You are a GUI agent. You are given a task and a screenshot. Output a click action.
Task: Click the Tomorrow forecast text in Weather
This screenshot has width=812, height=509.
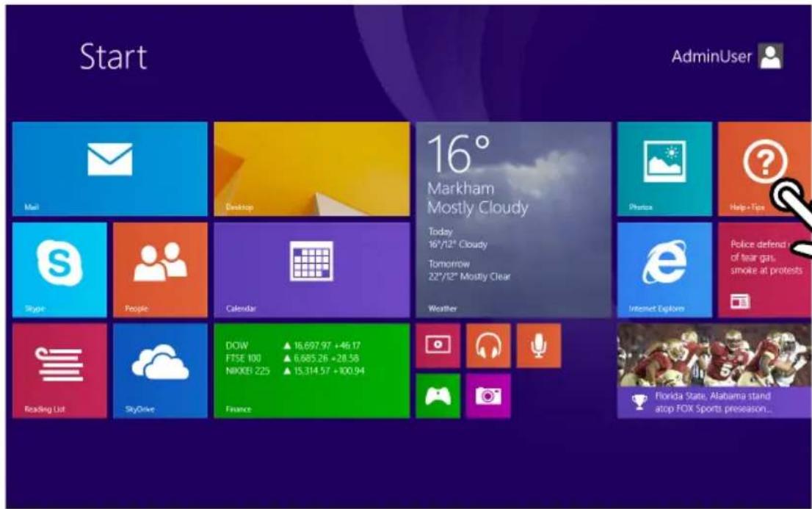click(x=468, y=270)
